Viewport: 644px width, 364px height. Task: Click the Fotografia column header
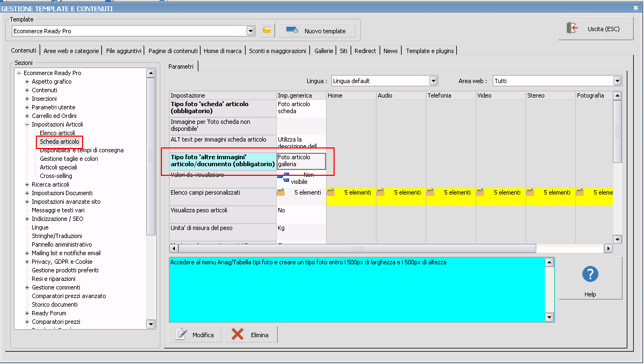point(594,95)
